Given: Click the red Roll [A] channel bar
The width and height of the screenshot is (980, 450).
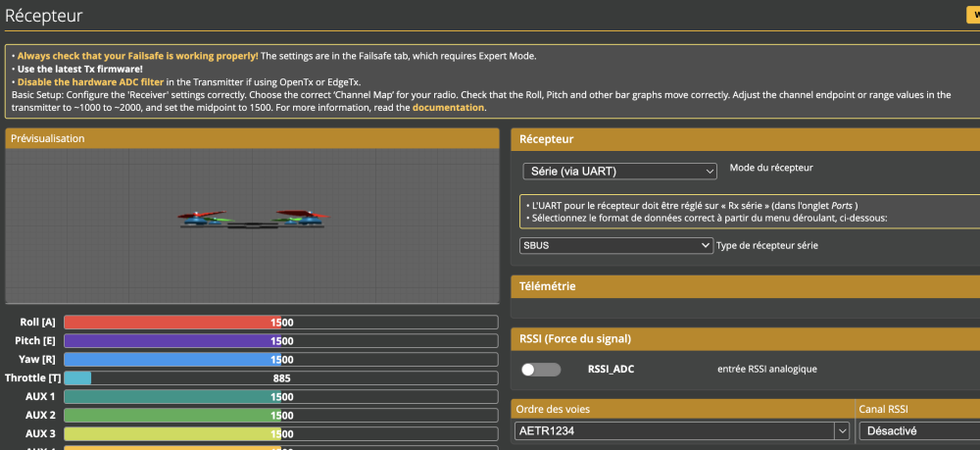Looking at the screenshot, I should (280, 322).
